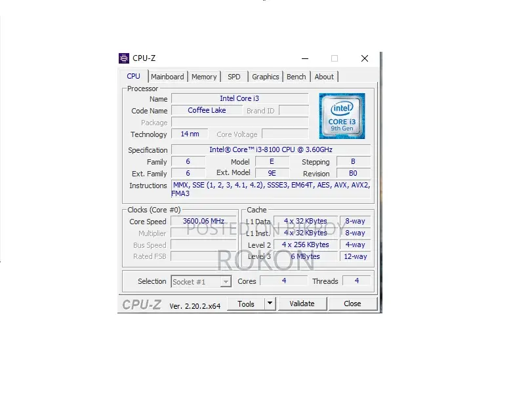
Task: Click the Model value E
Action: [272, 161]
